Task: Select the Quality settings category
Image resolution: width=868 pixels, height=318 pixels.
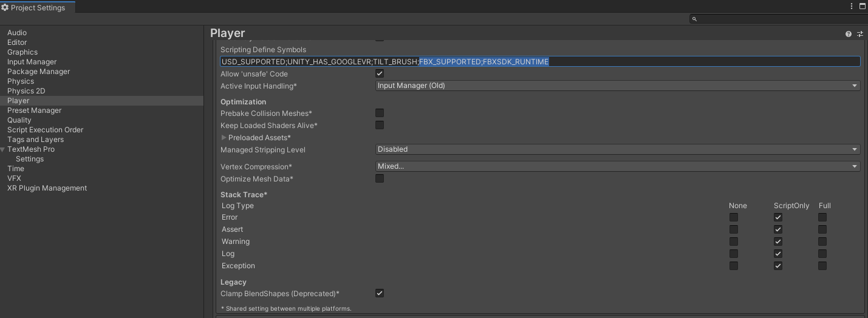Action: tap(19, 120)
